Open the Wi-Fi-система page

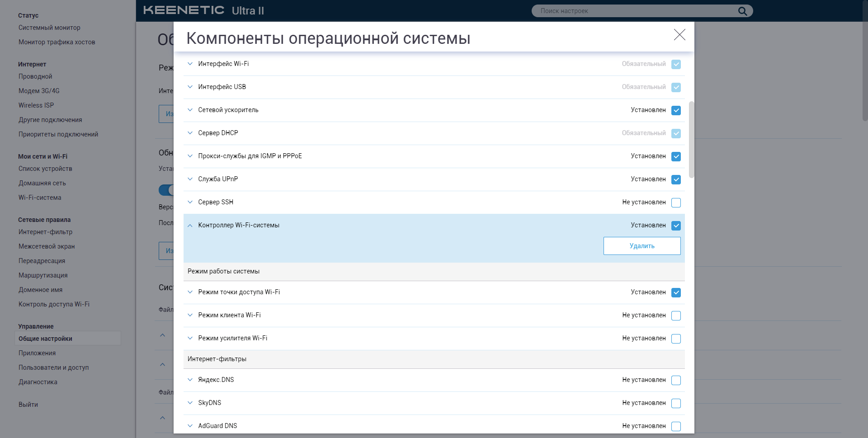(40, 198)
